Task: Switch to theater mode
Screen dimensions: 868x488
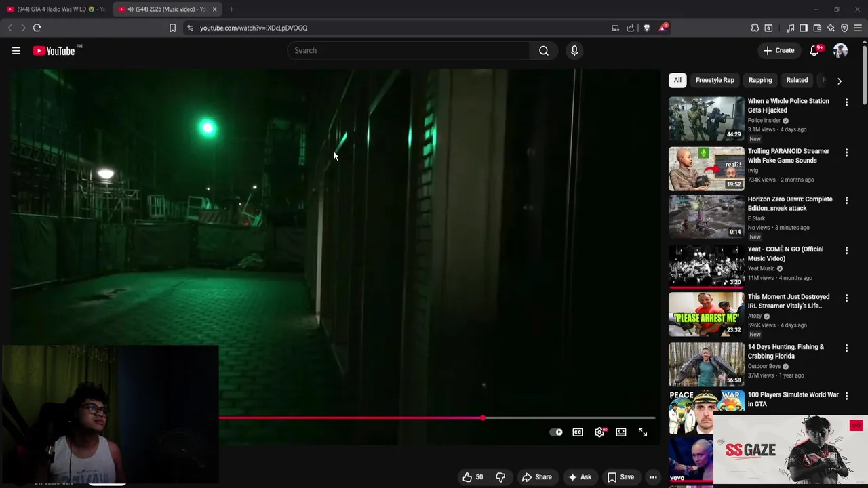Action: pos(621,432)
